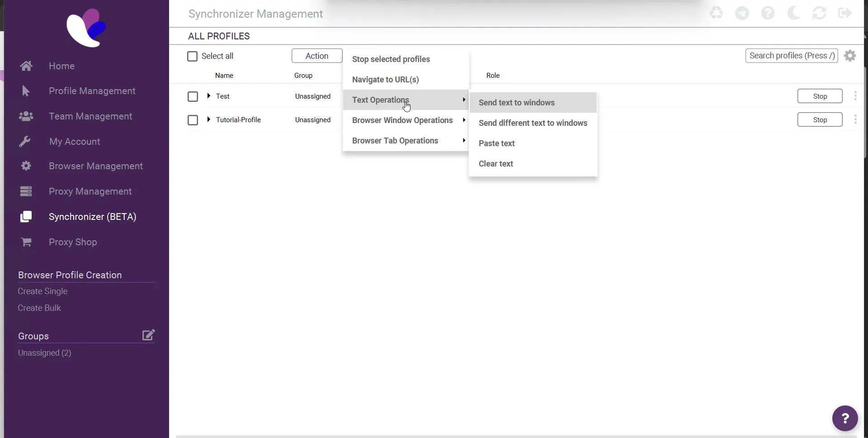Image resolution: width=868 pixels, height=438 pixels.
Task: Filter by Unassigned (2) group
Action: [x=45, y=353]
